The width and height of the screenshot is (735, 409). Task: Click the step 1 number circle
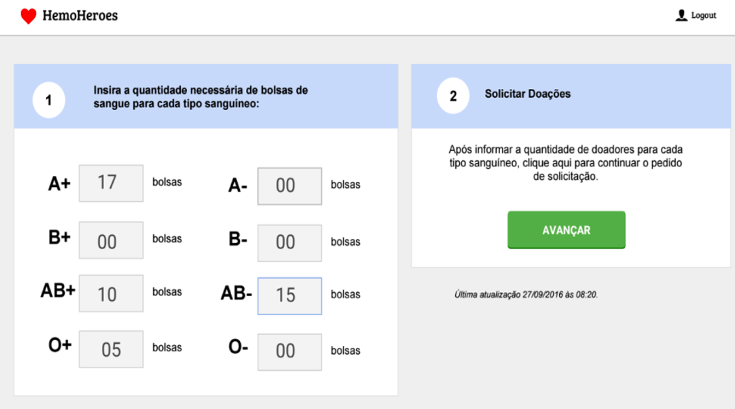pyautogui.click(x=49, y=99)
